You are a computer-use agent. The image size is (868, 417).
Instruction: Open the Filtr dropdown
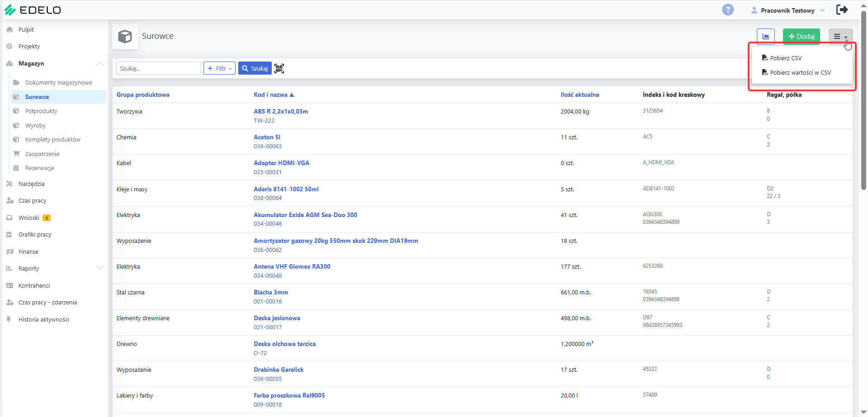(219, 68)
